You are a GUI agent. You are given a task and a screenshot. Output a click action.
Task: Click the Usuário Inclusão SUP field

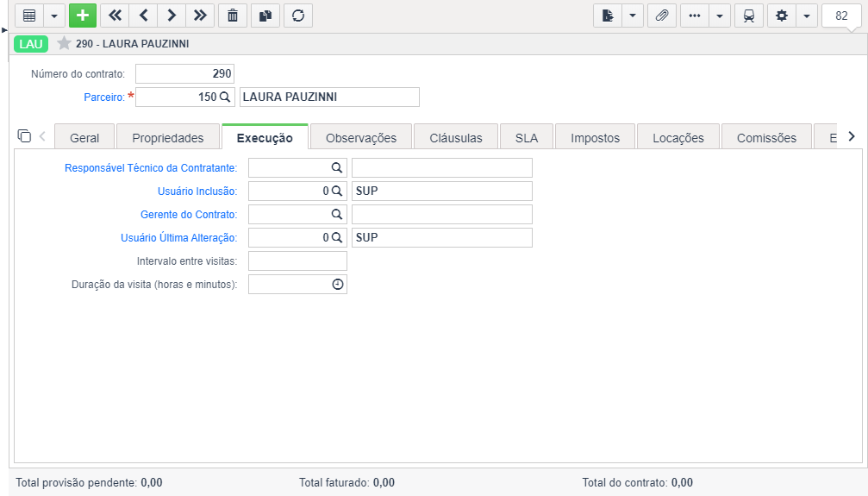click(441, 191)
